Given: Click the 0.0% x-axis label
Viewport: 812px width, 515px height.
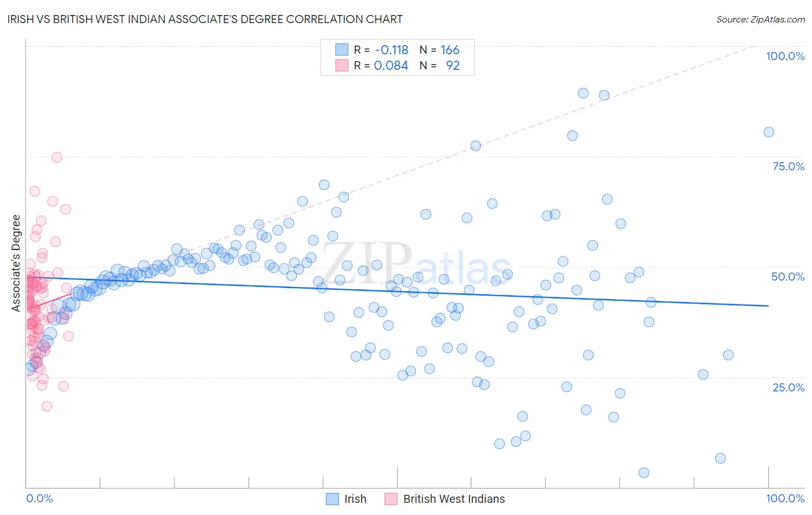Looking at the screenshot, I should pyautogui.click(x=39, y=498).
